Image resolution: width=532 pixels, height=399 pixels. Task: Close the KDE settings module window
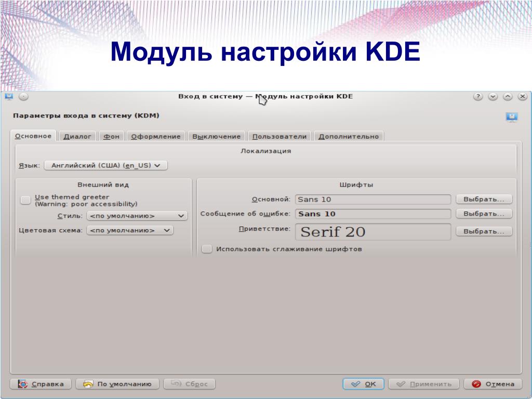pyautogui.click(x=523, y=97)
